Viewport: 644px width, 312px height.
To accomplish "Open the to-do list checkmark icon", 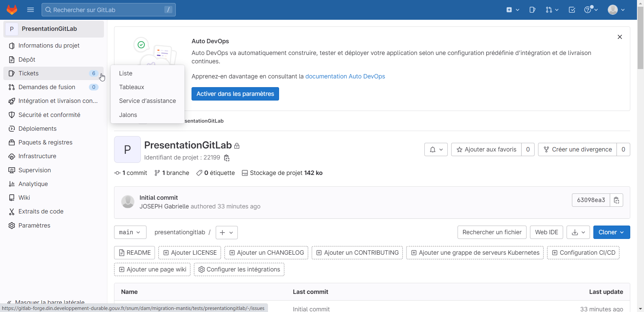I will click(x=572, y=10).
